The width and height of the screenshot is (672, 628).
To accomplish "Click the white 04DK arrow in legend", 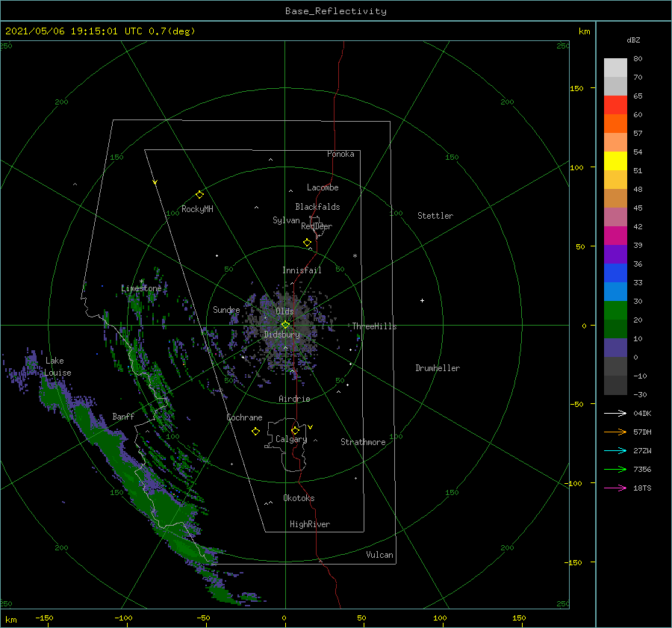I will [615, 413].
